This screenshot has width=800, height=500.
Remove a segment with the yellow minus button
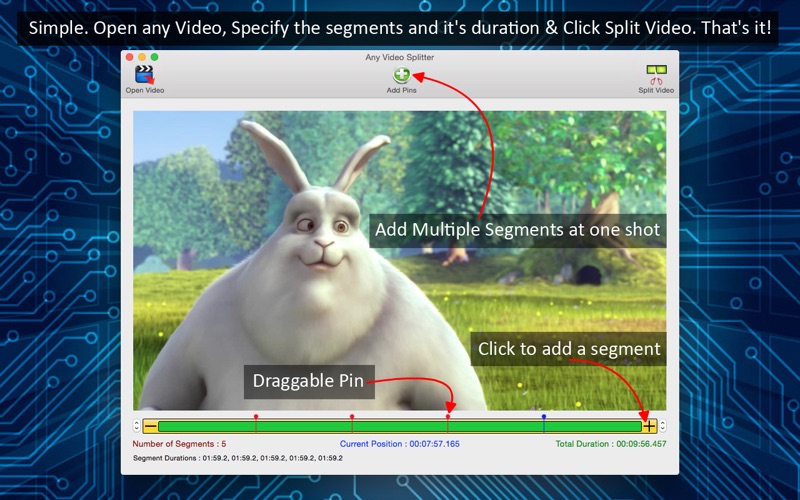pyautogui.click(x=150, y=426)
